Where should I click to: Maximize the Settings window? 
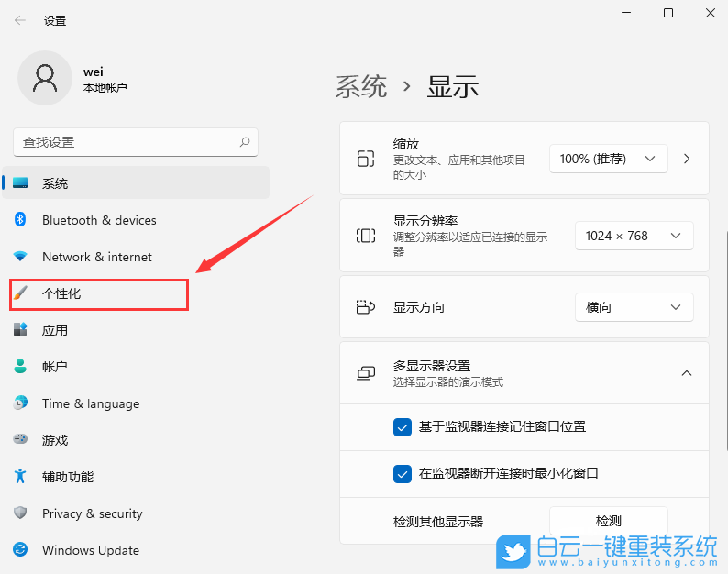[x=668, y=13]
